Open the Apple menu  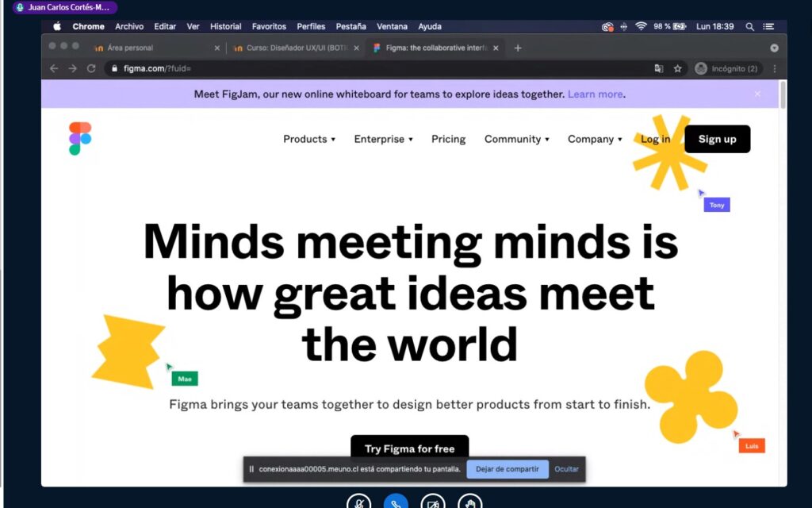57,26
